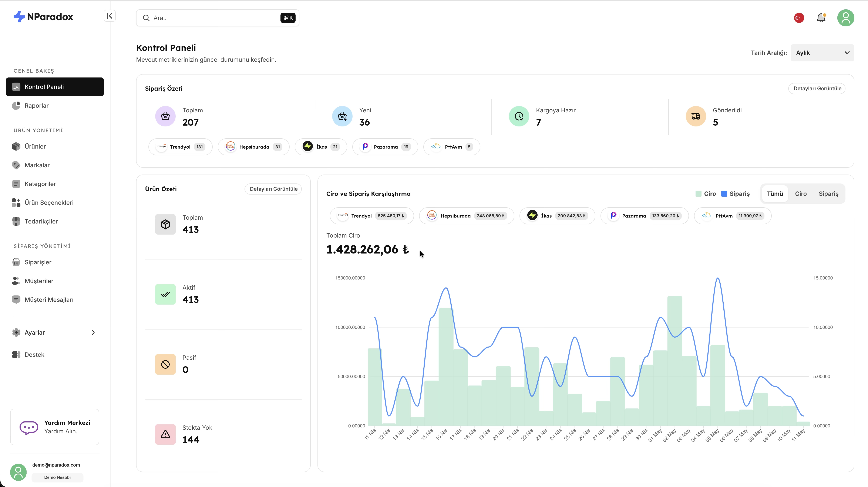
Task: Collapse the sidebar with the arrow icon
Action: pos(110,16)
